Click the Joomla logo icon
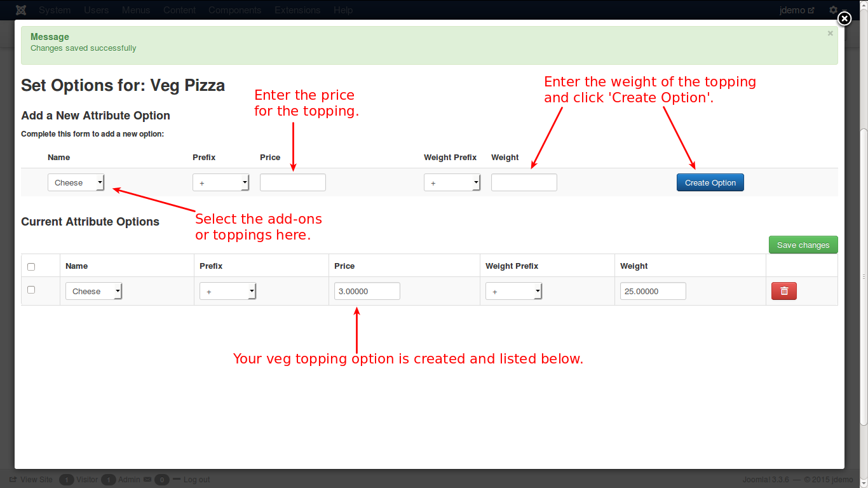This screenshot has height=488, width=868. 21,10
